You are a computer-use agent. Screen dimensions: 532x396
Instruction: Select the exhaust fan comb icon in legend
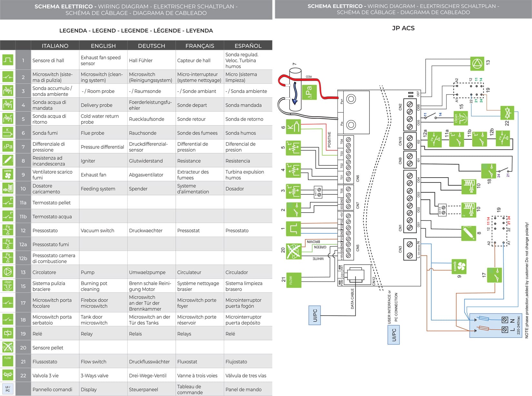pos(8,174)
